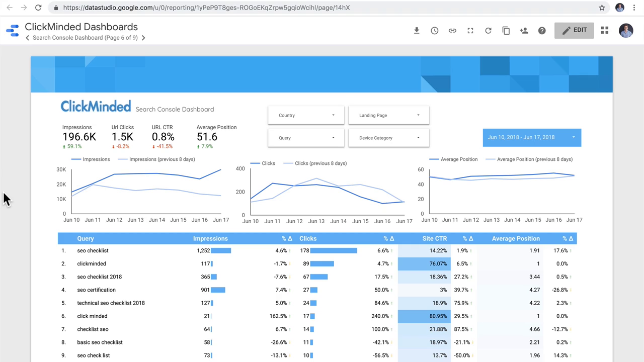Screen dimensions: 644x362
Task: Click the 76.07% Site CTR cell
Action: pyautogui.click(x=424, y=263)
